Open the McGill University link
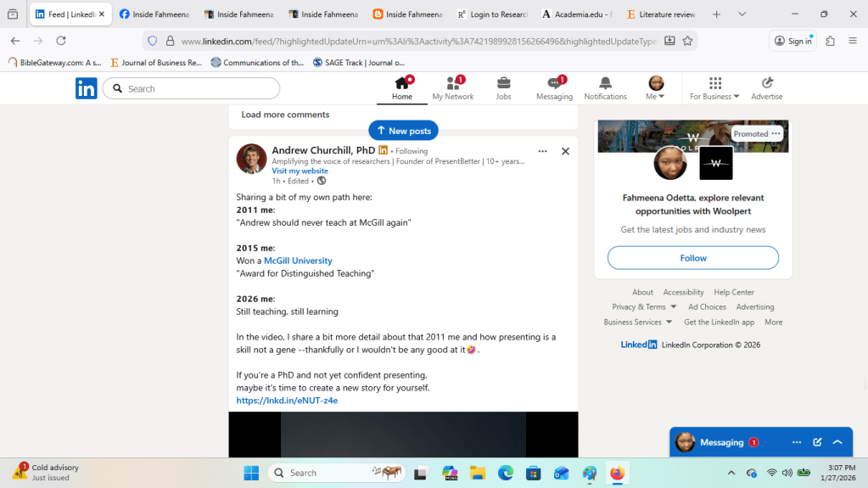The height and width of the screenshot is (488, 868). pos(298,261)
